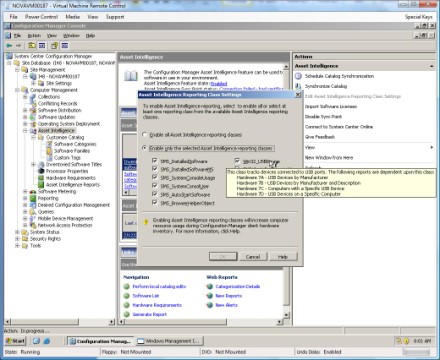Collapse the Asset Intelligence tree node
Image resolution: width=440 pixels, height=360 pixels.
pyautogui.click(x=25, y=131)
